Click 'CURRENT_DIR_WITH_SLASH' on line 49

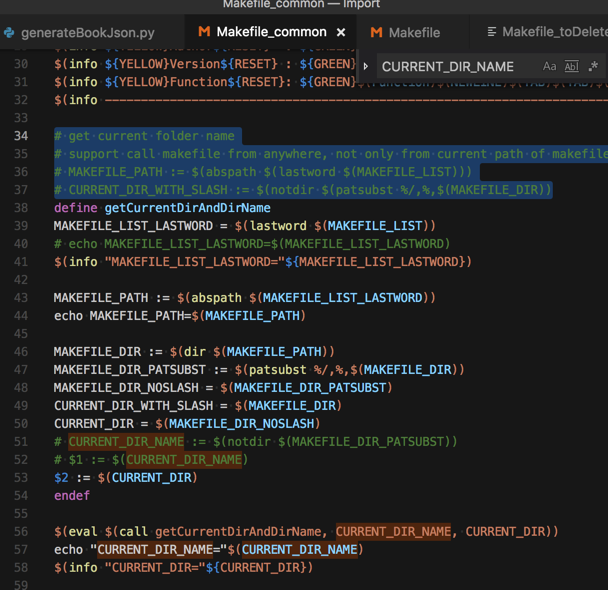pyautogui.click(x=133, y=405)
